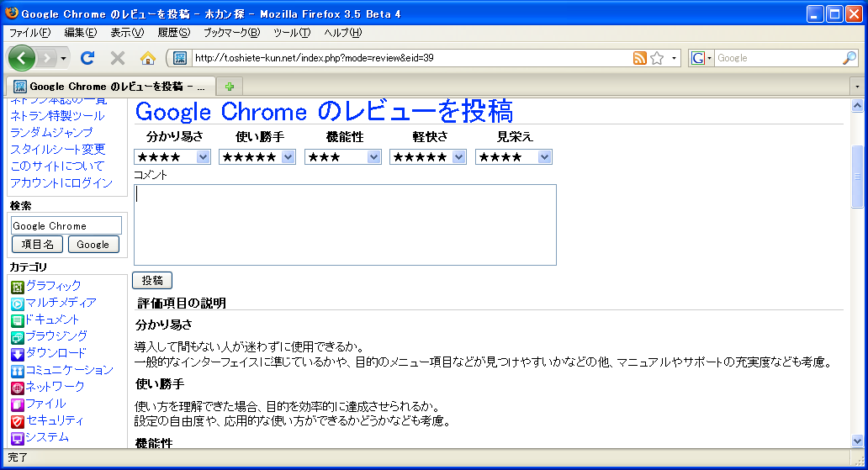This screenshot has width=868, height=470.
Task: Click the 投稿 submit button
Action: pos(152,281)
